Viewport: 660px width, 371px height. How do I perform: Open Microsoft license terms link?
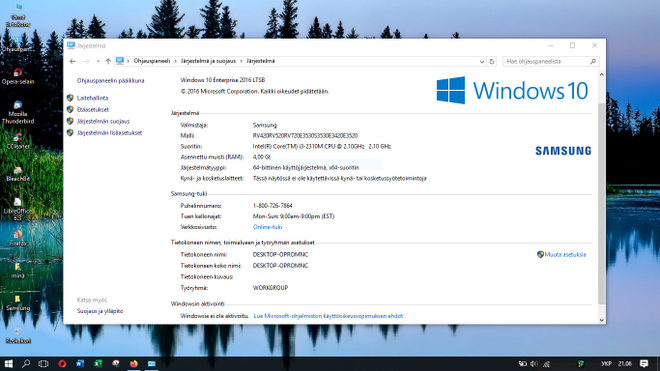328,316
